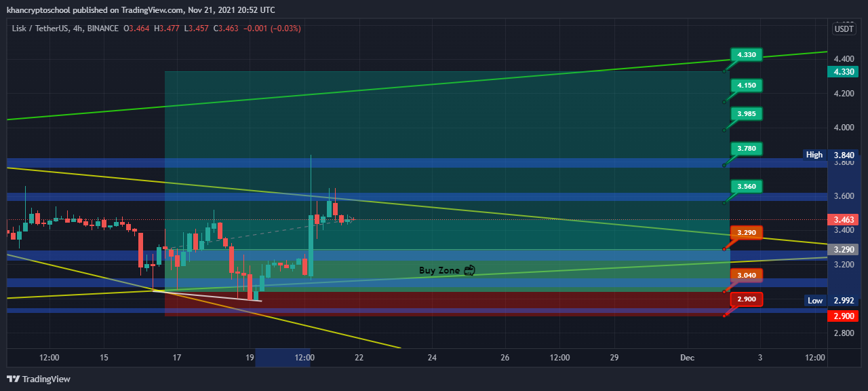Screen dimensions: 868x391
Task: Click date 17 on time axis
Action: pyautogui.click(x=177, y=358)
